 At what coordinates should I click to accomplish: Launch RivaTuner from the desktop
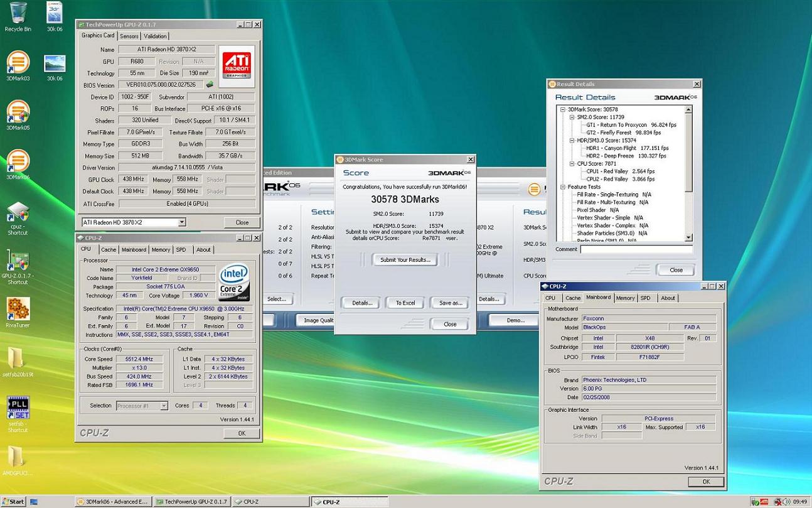18,313
